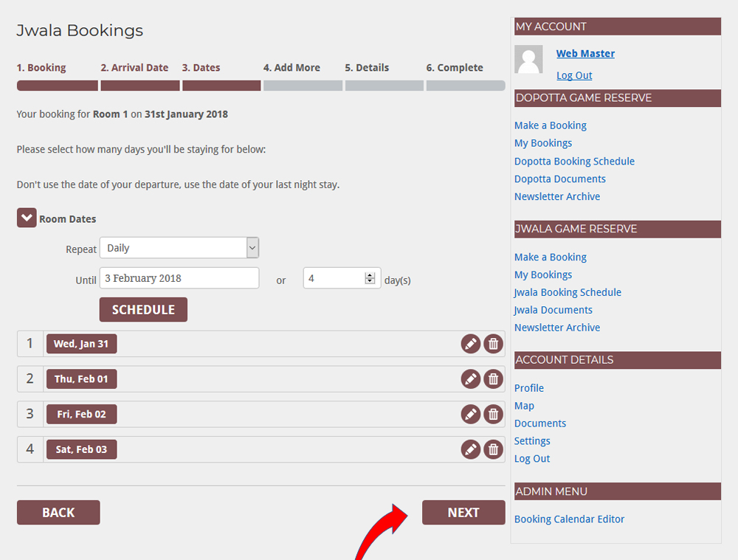Screen dimensions: 738x560
Task: Click the Web Master profile avatar
Action: (528, 60)
